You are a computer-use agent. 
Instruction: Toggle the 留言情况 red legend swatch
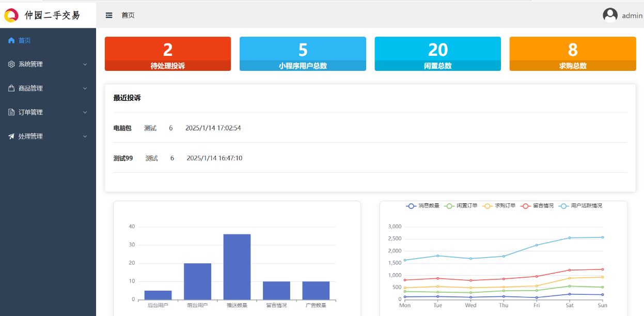pos(526,206)
